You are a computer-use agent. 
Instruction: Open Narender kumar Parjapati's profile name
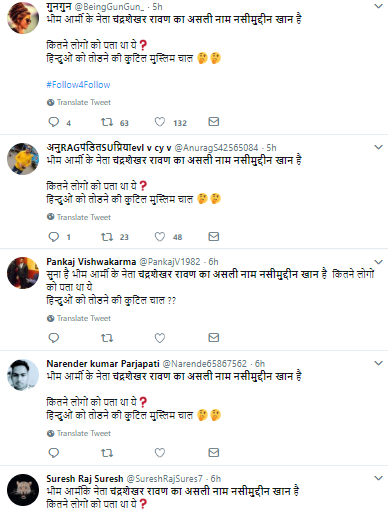pyautogui.click(x=103, y=363)
